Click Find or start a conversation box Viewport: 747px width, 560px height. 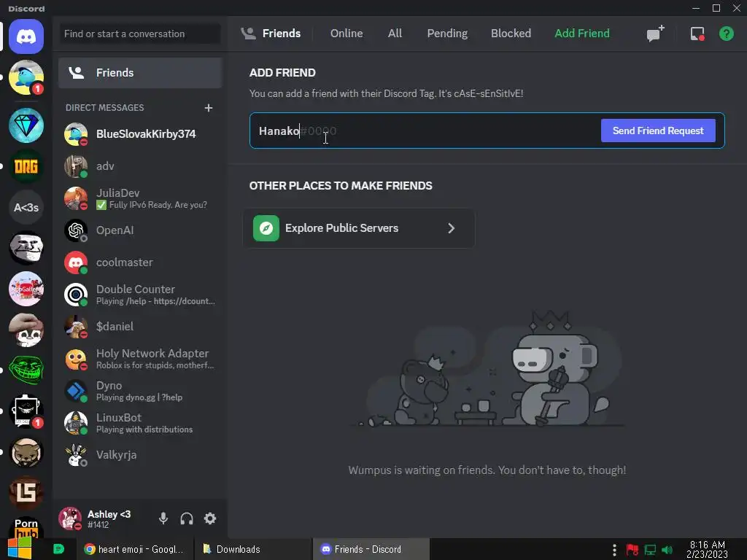[140, 34]
